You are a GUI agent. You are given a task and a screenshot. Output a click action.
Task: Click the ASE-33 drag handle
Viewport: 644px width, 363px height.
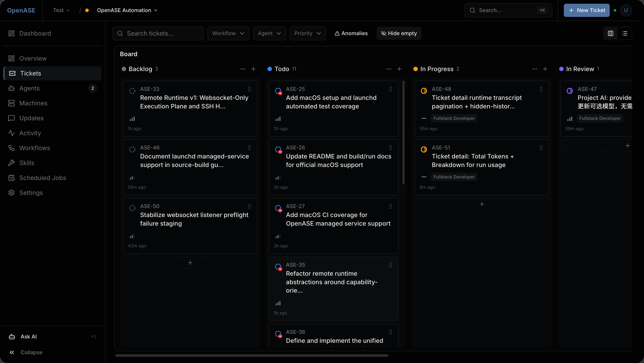tap(249, 89)
